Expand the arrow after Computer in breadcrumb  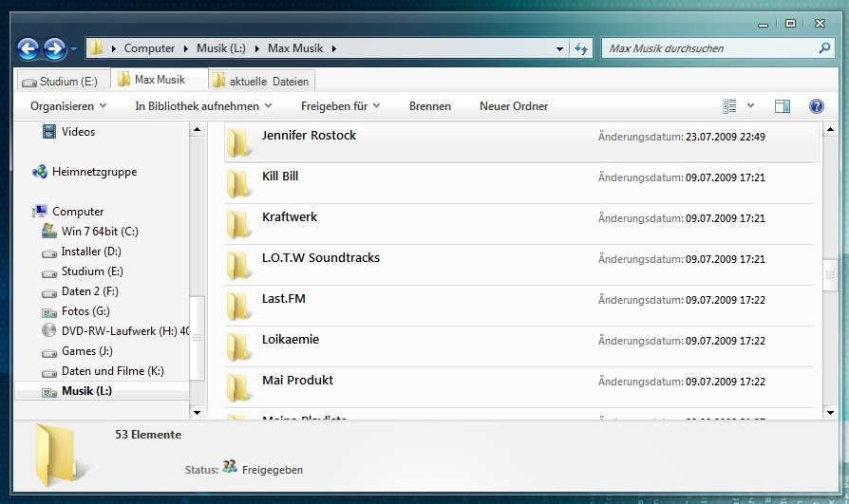186,48
